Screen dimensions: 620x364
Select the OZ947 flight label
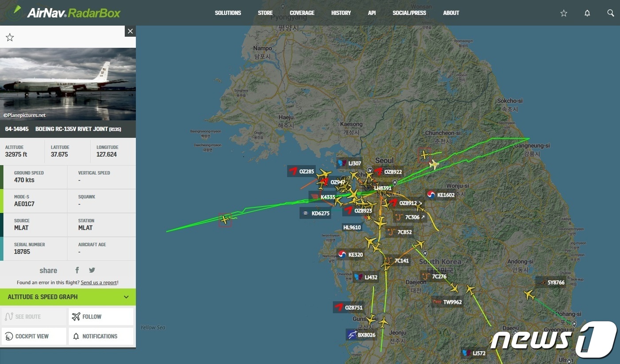pos(333,182)
